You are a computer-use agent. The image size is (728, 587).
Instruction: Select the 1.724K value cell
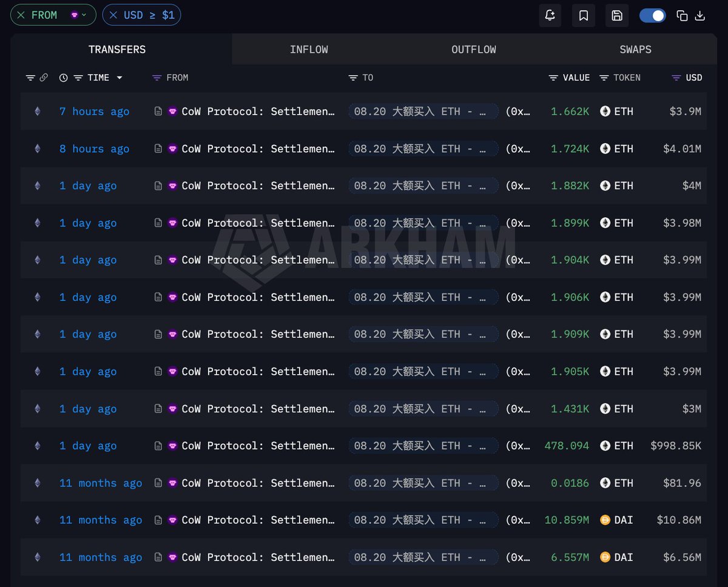(570, 149)
